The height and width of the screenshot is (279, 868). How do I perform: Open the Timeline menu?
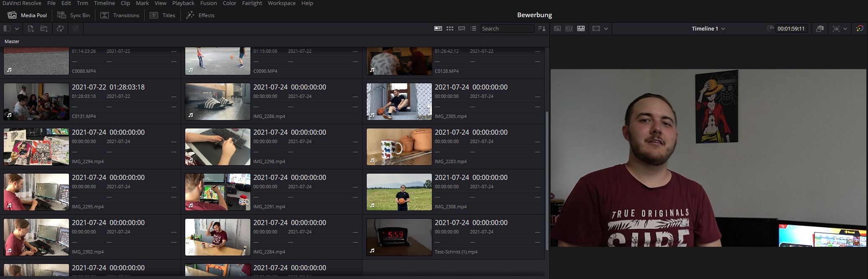(x=105, y=3)
